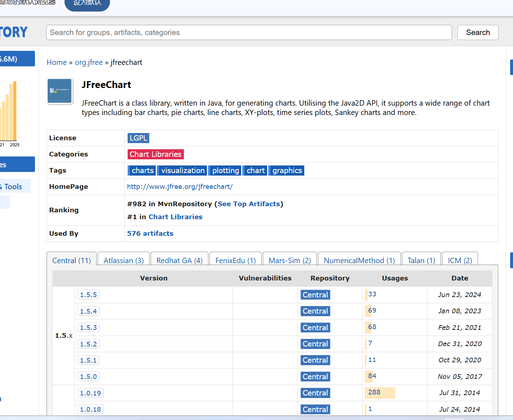Image resolution: width=513 pixels, height=420 pixels.
Task: Select the graphics tag
Action: (x=287, y=171)
